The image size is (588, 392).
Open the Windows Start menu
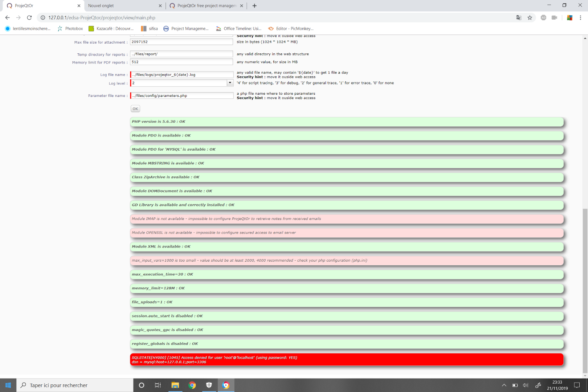tap(8, 385)
